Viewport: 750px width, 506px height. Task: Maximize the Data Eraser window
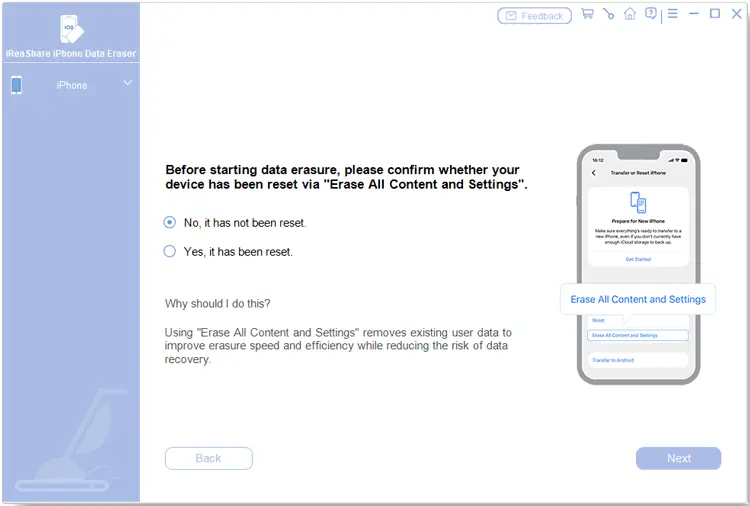(715, 14)
